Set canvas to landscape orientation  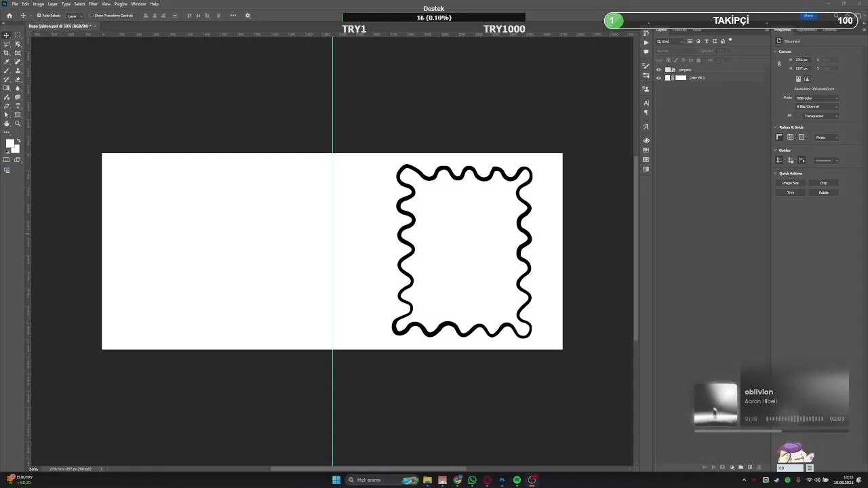807,79
